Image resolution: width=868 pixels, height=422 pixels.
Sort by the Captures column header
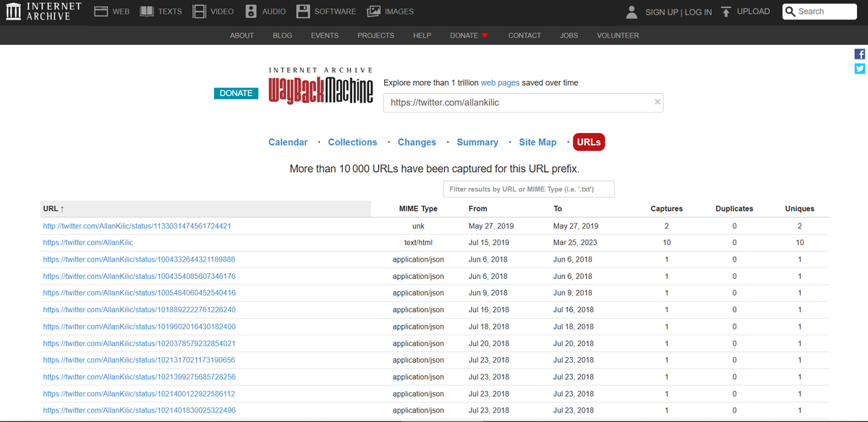666,209
